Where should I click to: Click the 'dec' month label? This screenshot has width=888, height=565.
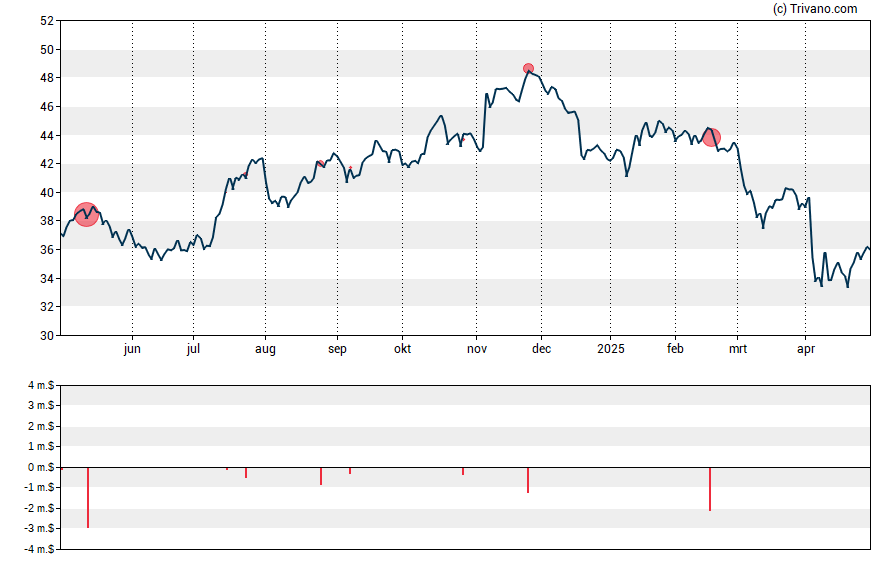coord(541,349)
